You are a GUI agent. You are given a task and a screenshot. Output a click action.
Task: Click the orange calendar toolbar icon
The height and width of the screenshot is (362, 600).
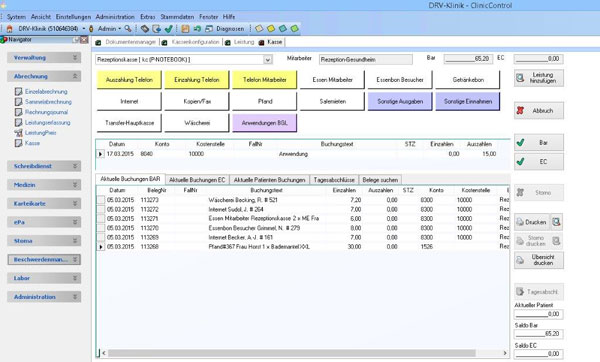click(x=185, y=29)
